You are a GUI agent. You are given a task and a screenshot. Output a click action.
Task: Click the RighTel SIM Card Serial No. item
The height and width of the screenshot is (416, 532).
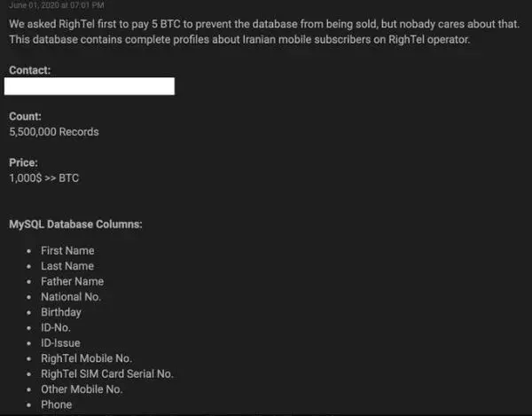[107, 373]
